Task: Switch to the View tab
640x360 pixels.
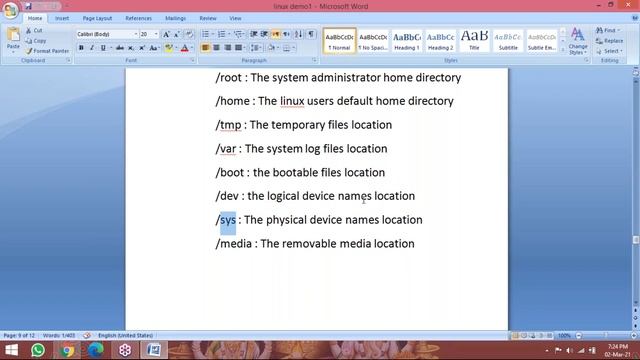Action: pos(235,18)
